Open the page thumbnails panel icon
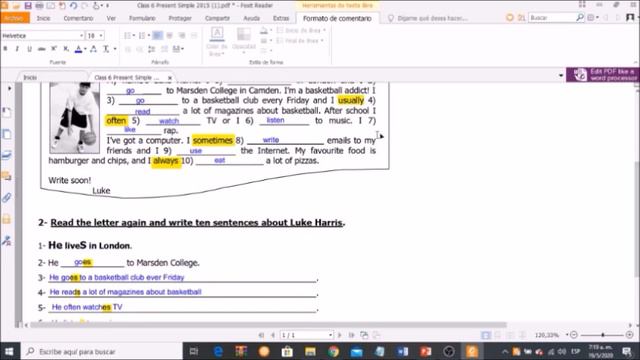 pyautogui.click(x=7, y=134)
